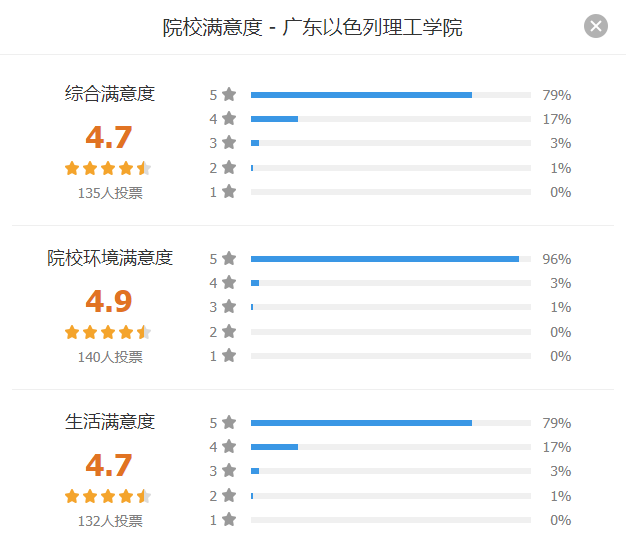Image resolution: width=626 pixels, height=558 pixels.
Task: Click the 4-star icon under 综合满意度
Action: tap(229, 119)
